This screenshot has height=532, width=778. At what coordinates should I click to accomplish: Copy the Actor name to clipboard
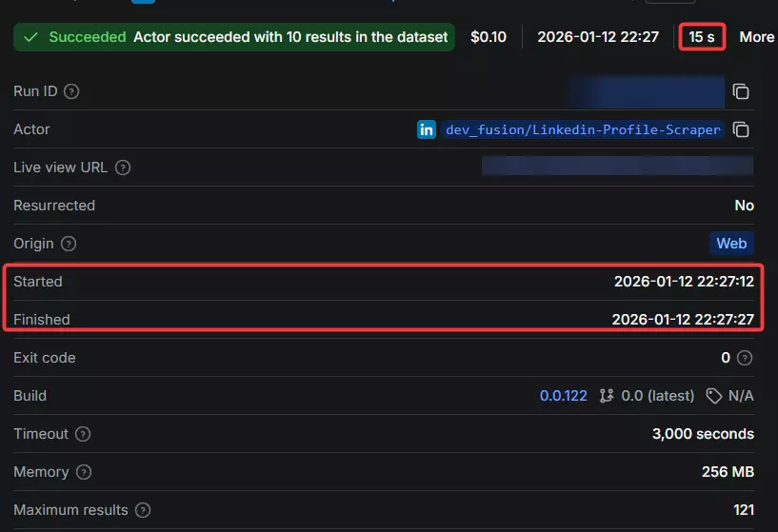click(x=741, y=129)
